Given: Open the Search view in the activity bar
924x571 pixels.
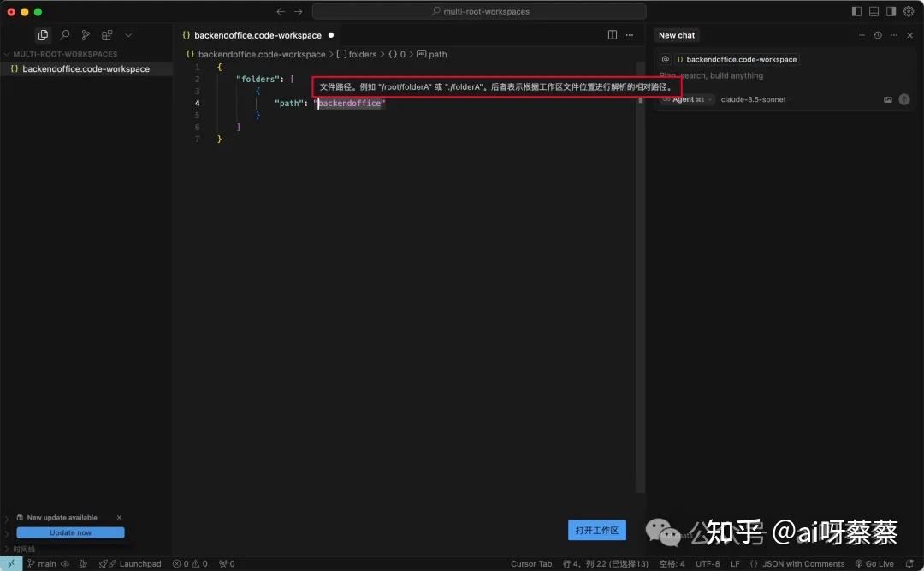Looking at the screenshot, I should [x=64, y=35].
